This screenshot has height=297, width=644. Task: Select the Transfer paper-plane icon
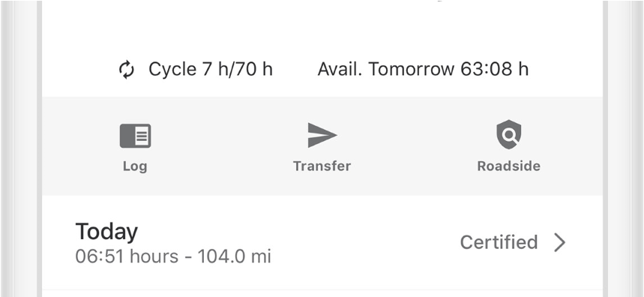click(322, 135)
